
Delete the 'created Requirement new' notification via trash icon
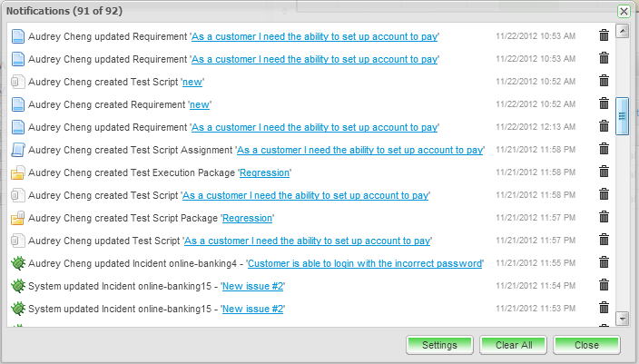(604, 103)
